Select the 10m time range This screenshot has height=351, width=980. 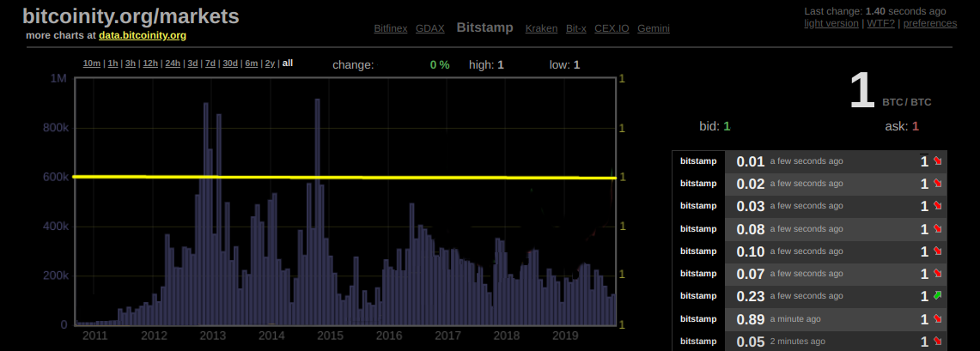point(91,64)
